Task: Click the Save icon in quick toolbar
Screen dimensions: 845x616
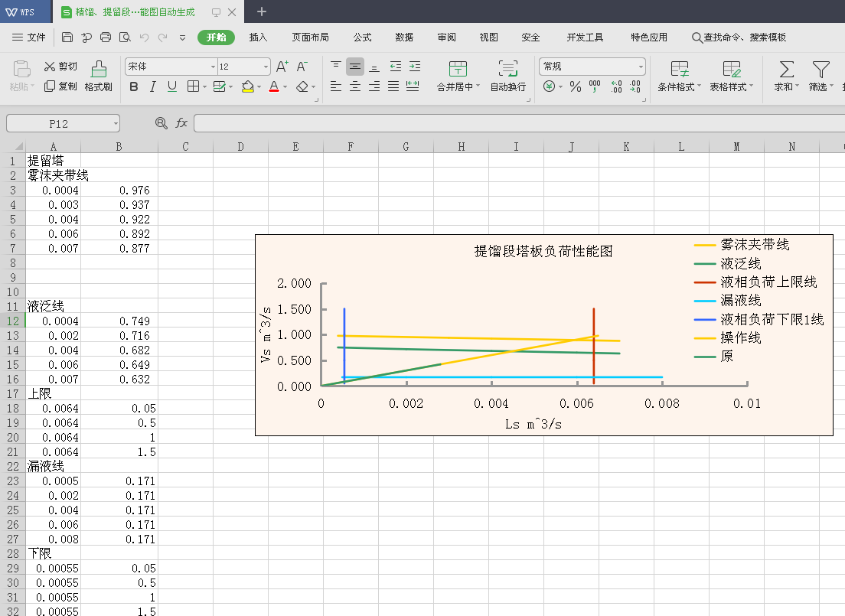Action: [67, 37]
